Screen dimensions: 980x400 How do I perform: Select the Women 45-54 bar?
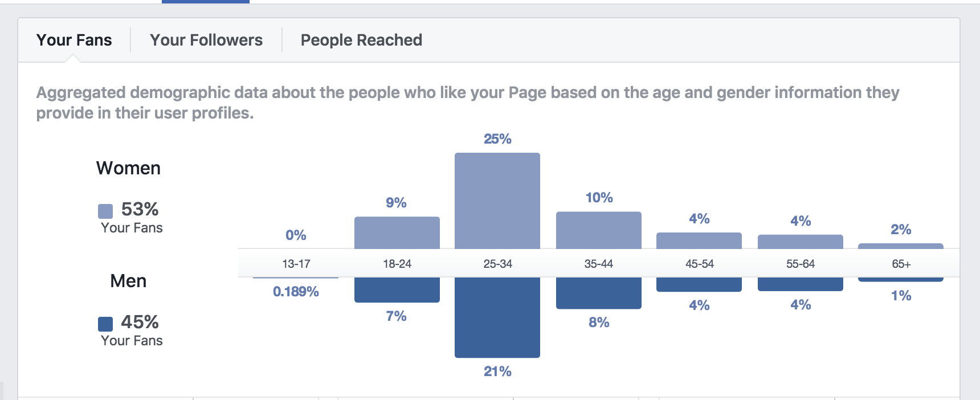(x=699, y=240)
